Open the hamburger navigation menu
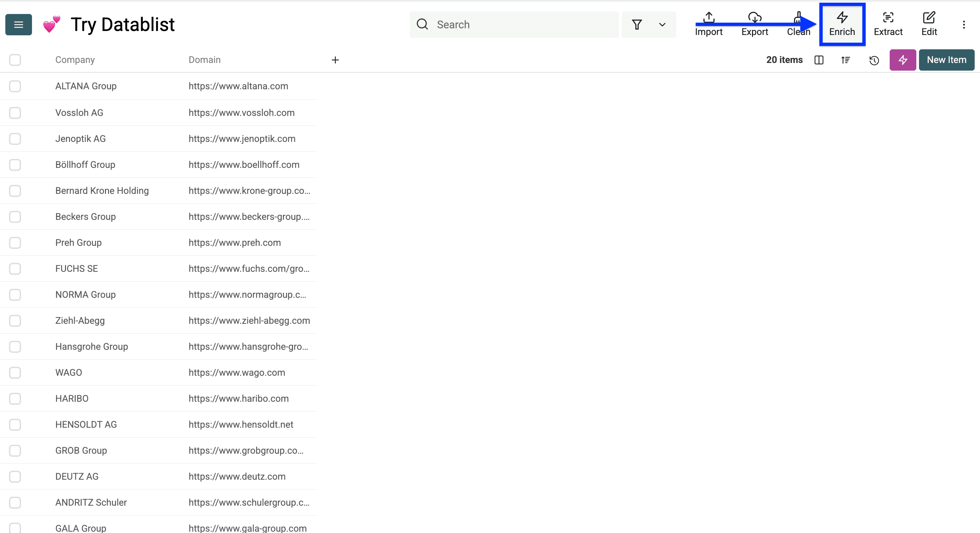The height and width of the screenshot is (533, 980). (x=18, y=24)
